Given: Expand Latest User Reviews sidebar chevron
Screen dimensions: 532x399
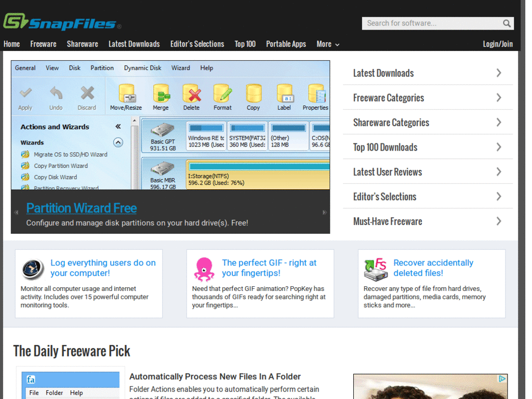Looking at the screenshot, I should pyautogui.click(x=499, y=172).
